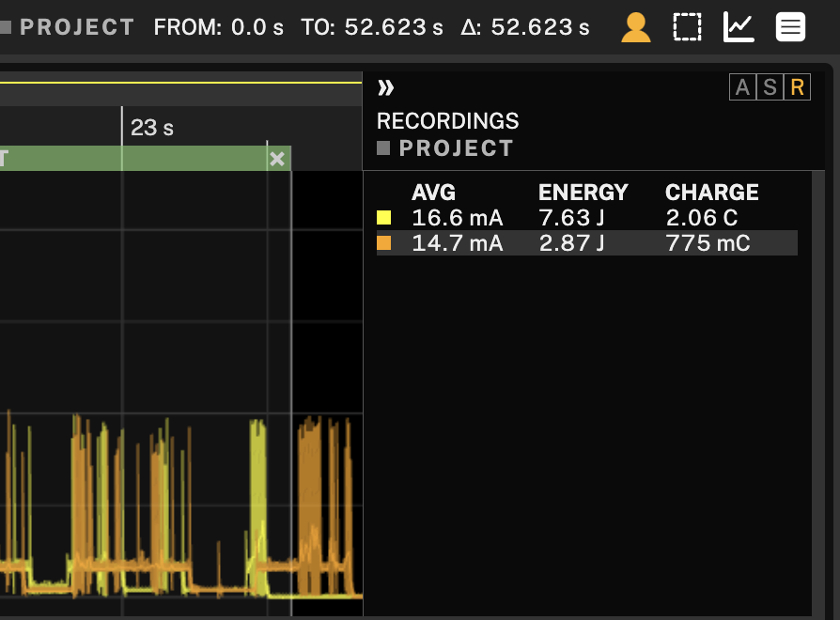This screenshot has width=840, height=620.
Task: Click the 23 s timeline marker
Action: click(151, 128)
